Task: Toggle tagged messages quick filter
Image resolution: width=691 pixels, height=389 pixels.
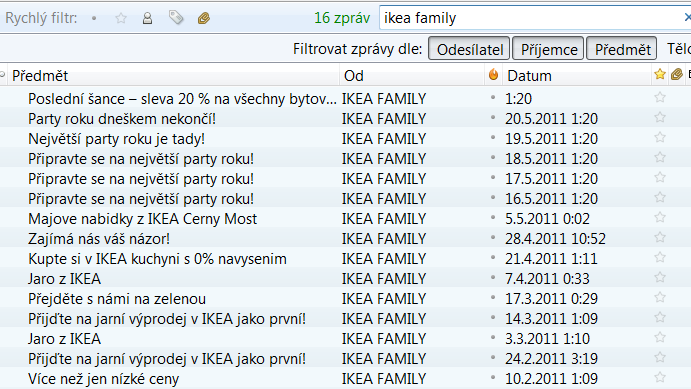Action: (x=176, y=18)
